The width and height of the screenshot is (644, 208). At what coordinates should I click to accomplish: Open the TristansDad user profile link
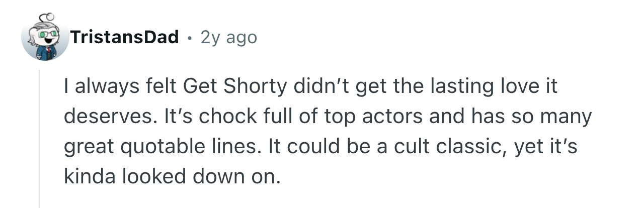pyautogui.click(x=125, y=37)
